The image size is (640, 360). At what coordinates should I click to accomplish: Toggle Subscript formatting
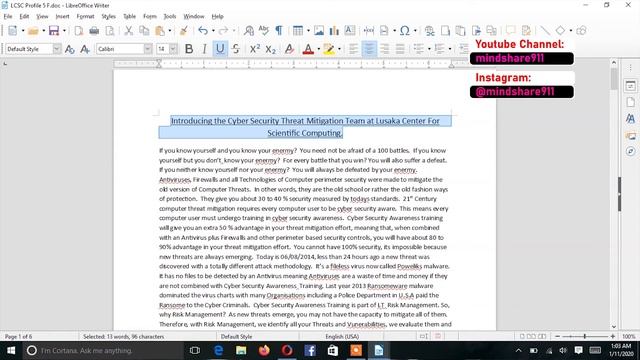(271, 49)
